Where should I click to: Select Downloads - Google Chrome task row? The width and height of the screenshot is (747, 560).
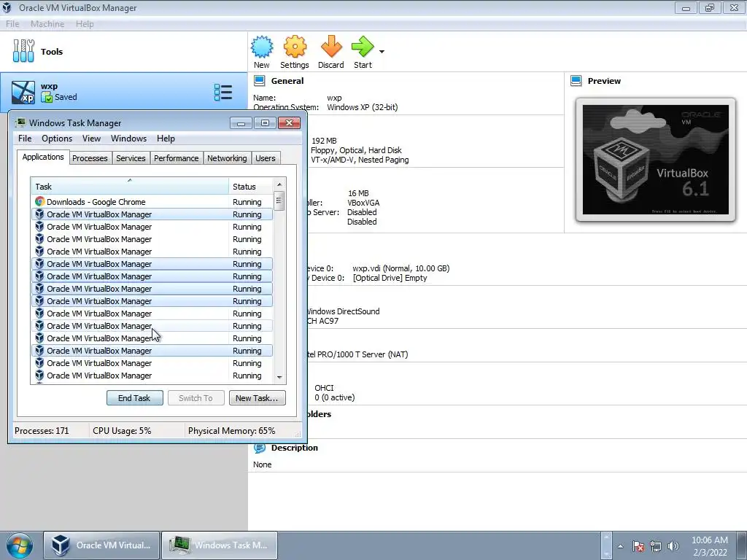point(152,202)
